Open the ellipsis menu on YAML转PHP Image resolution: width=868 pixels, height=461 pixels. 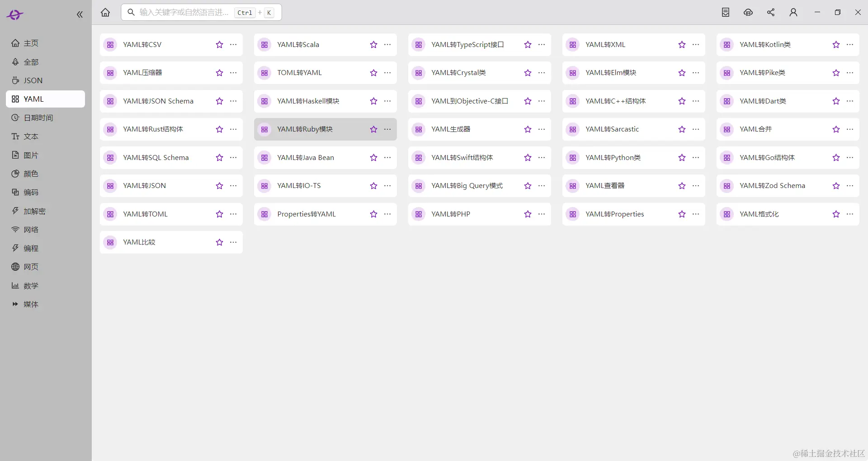pos(542,214)
